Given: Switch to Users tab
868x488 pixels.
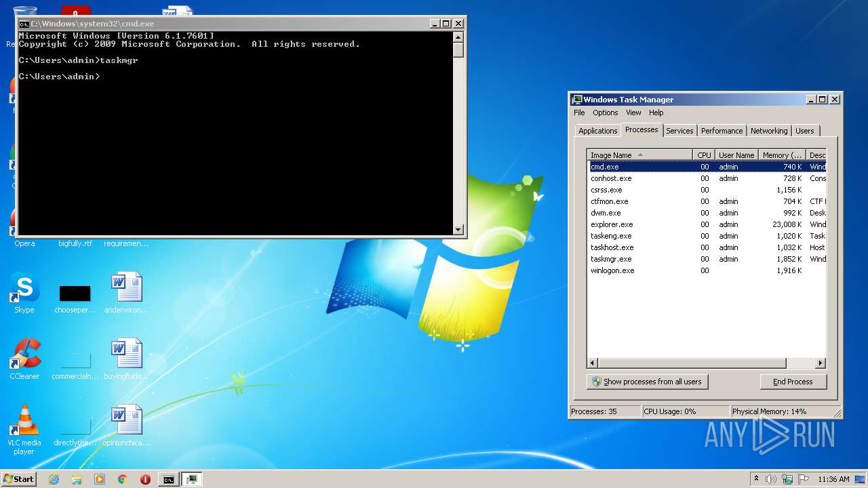Looking at the screenshot, I should tap(805, 131).
